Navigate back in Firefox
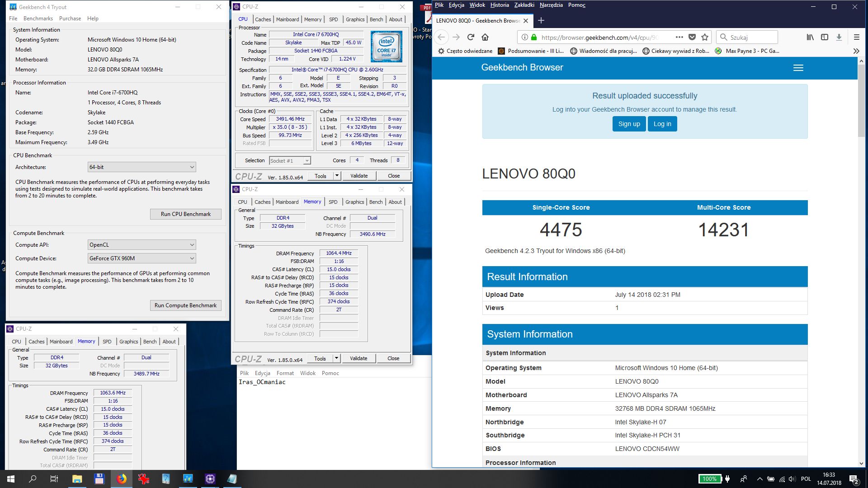This screenshot has width=868, height=488. 442,37
